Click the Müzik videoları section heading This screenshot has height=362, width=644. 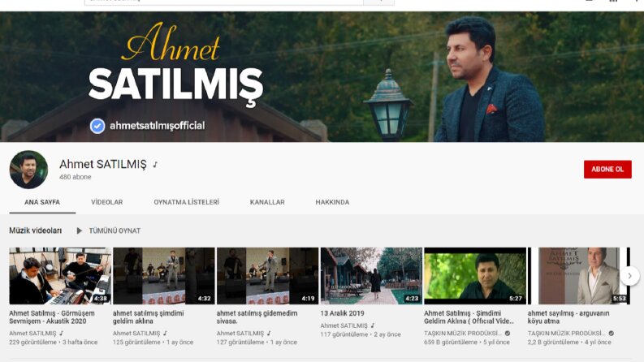[35, 231]
